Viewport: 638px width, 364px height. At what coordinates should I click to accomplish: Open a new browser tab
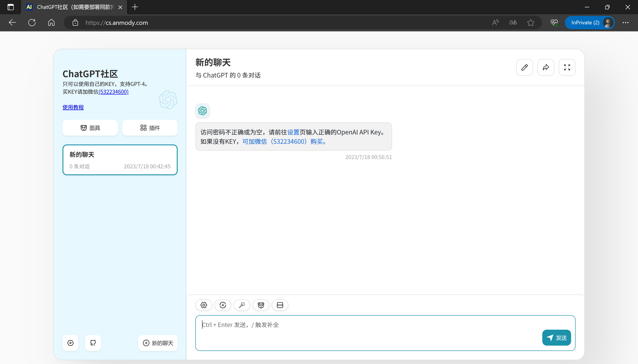[x=135, y=7]
